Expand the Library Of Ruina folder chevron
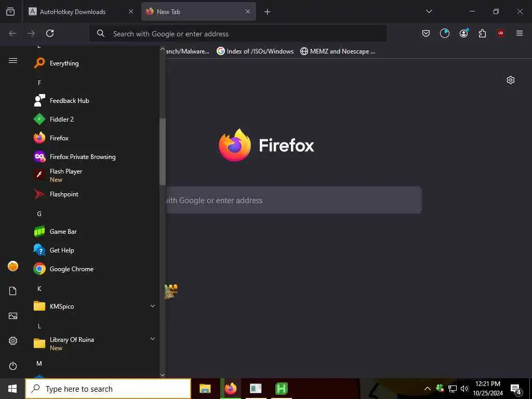This screenshot has width=532, height=399. [153, 339]
